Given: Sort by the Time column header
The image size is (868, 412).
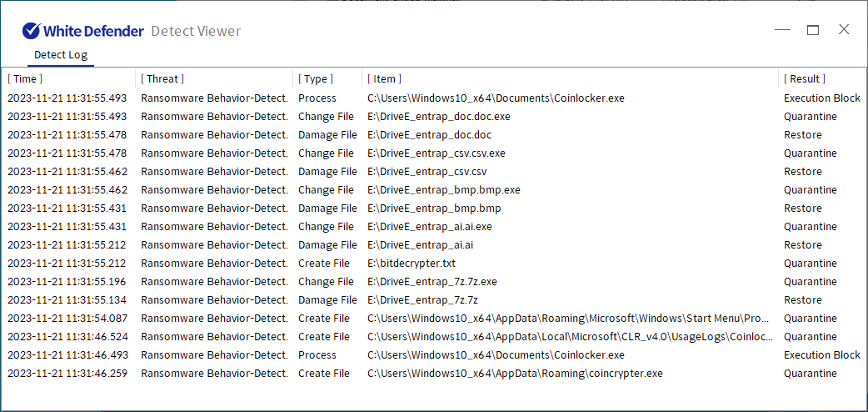Looking at the screenshot, I should (x=25, y=78).
